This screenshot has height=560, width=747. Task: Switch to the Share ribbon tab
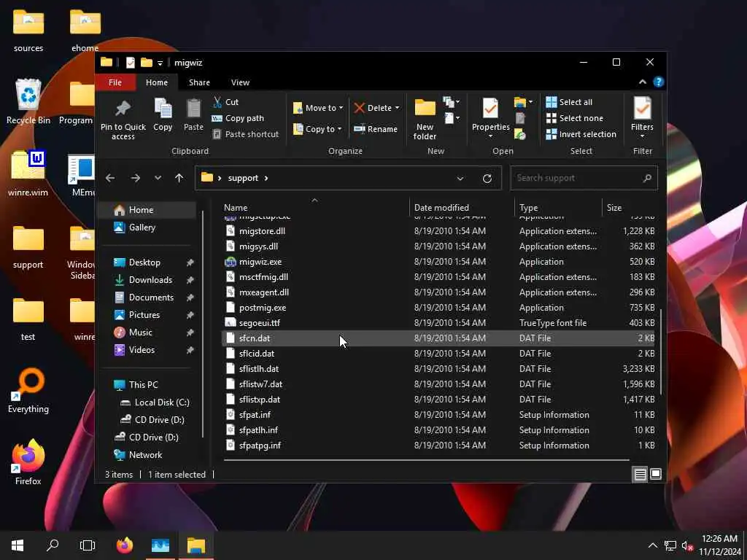(199, 82)
